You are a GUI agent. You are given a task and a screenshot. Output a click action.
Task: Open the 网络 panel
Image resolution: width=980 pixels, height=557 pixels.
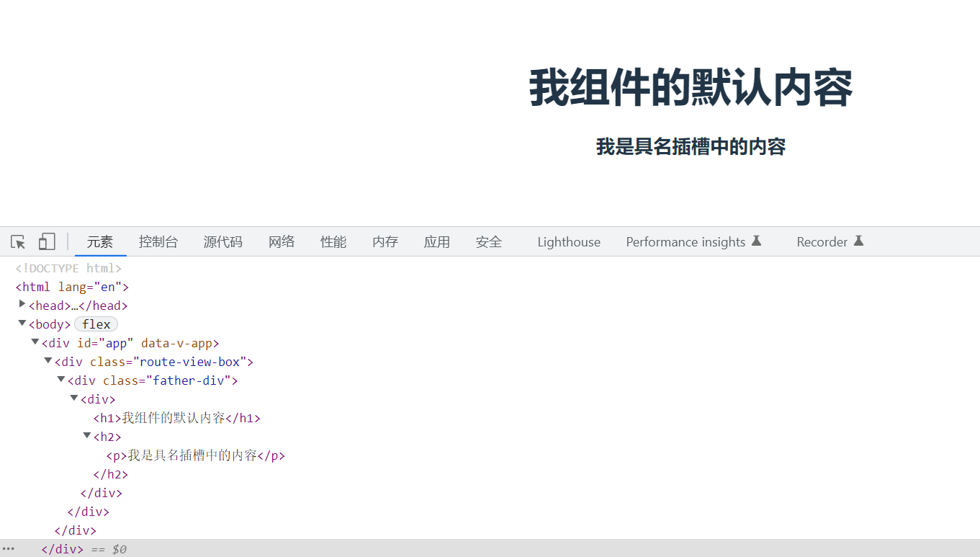tap(282, 241)
